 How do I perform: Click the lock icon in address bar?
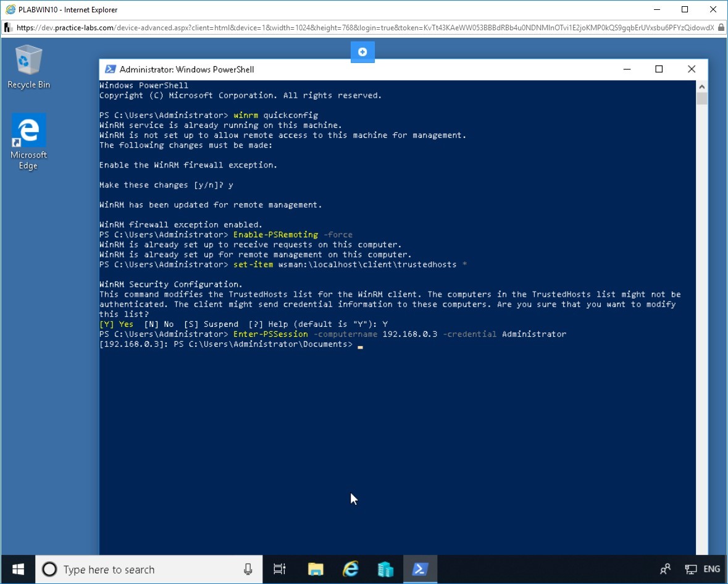(x=721, y=28)
